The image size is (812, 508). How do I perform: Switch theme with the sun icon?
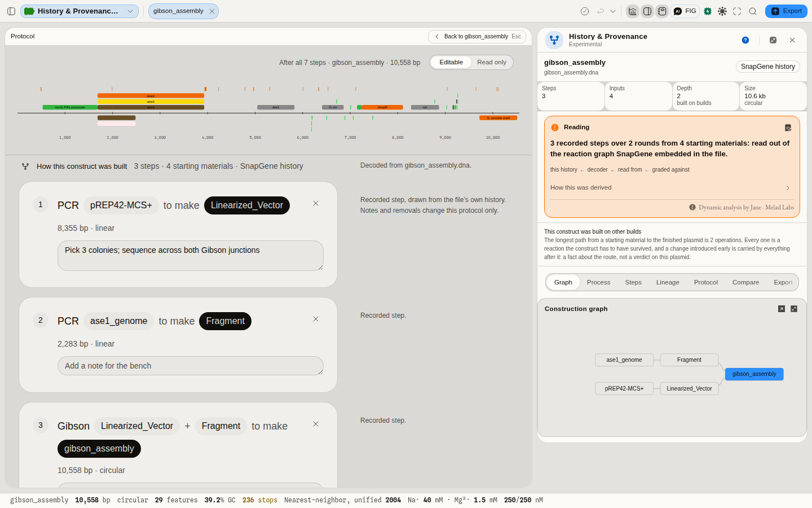722,11
